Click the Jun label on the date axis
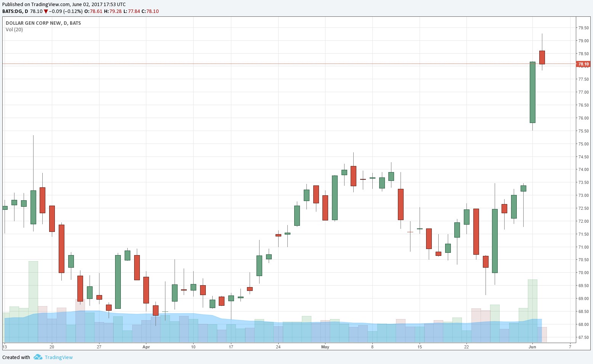593x364 pixels. coord(532,347)
